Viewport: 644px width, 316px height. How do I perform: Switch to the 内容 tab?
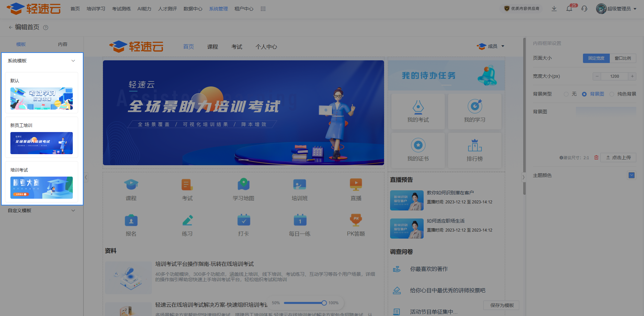(x=63, y=44)
